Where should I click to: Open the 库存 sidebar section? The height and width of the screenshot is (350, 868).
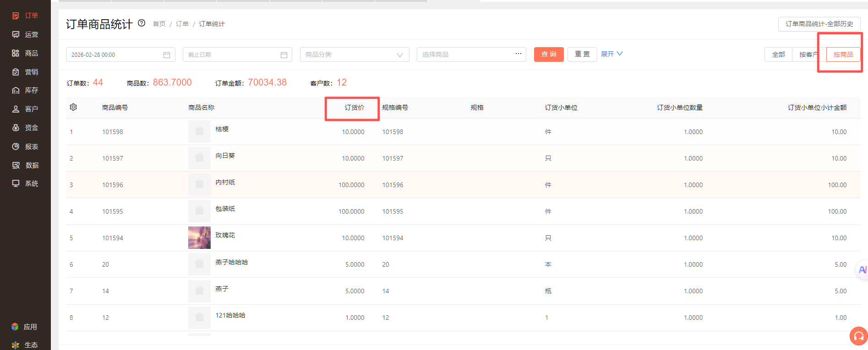point(25,90)
